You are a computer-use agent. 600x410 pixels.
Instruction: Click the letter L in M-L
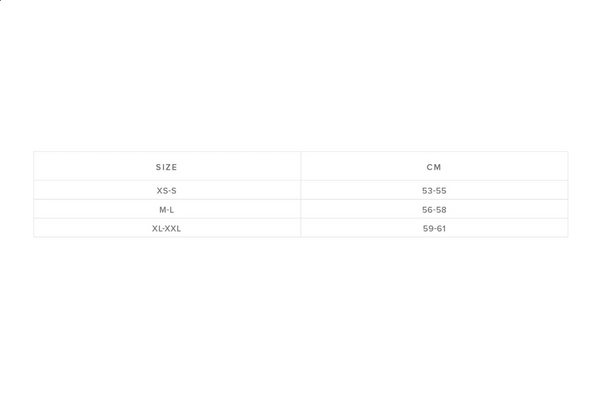tap(173, 210)
